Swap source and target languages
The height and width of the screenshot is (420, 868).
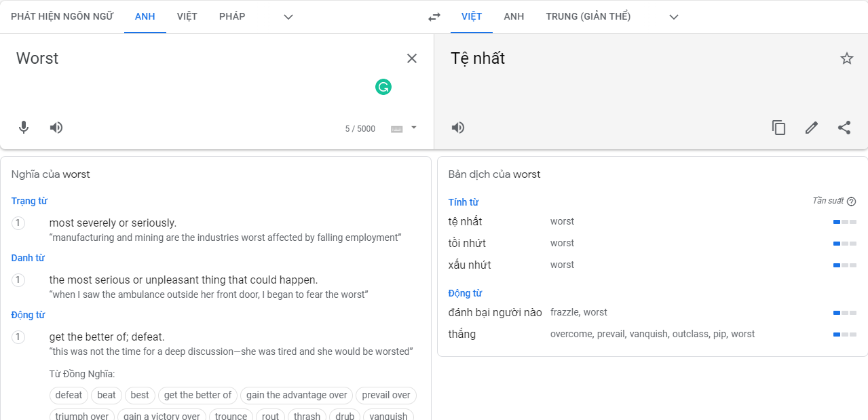(434, 17)
